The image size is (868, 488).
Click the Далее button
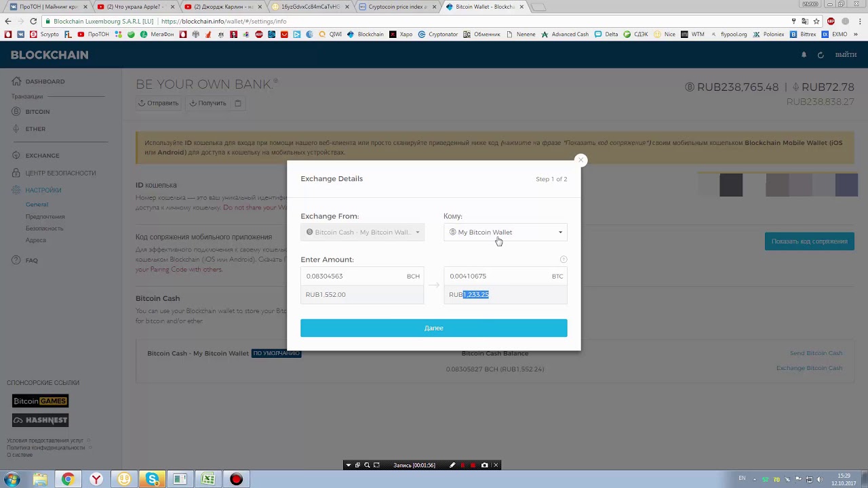click(434, 328)
